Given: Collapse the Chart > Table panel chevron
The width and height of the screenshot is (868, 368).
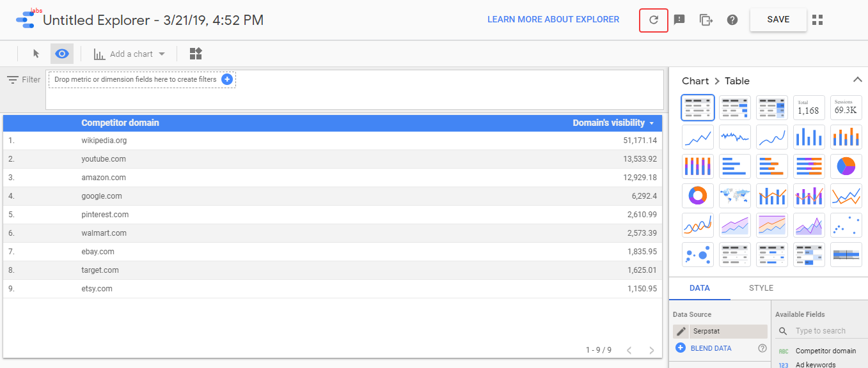Looking at the screenshot, I should (858, 80).
